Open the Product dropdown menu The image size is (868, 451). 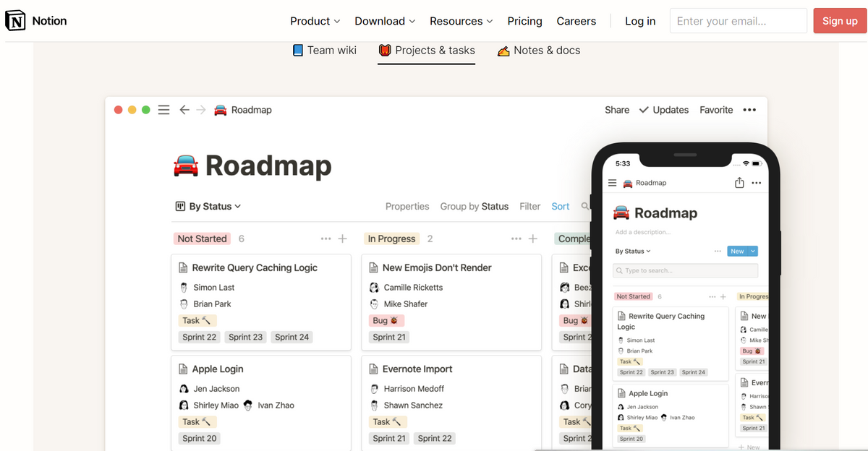click(315, 21)
